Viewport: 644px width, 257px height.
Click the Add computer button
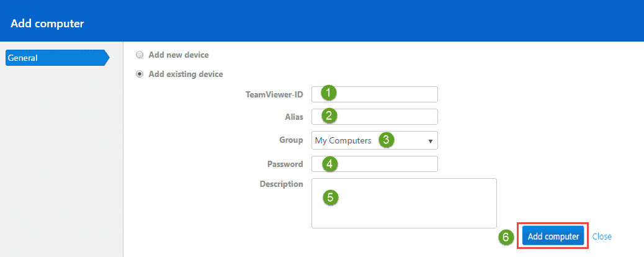[x=553, y=236]
